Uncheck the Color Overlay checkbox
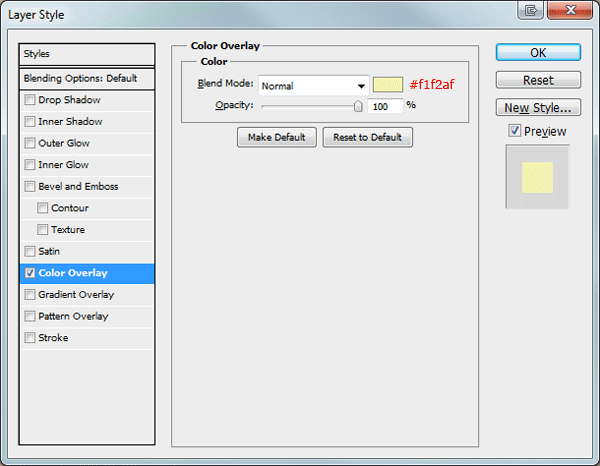 tap(29, 273)
